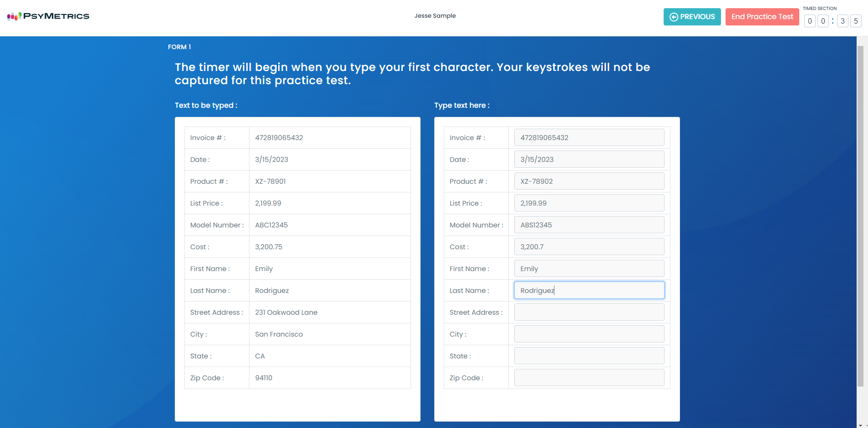Image resolution: width=868 pixels, height=428 pixels.
Task: Click the Cost input field
Action: click(589, 247)
